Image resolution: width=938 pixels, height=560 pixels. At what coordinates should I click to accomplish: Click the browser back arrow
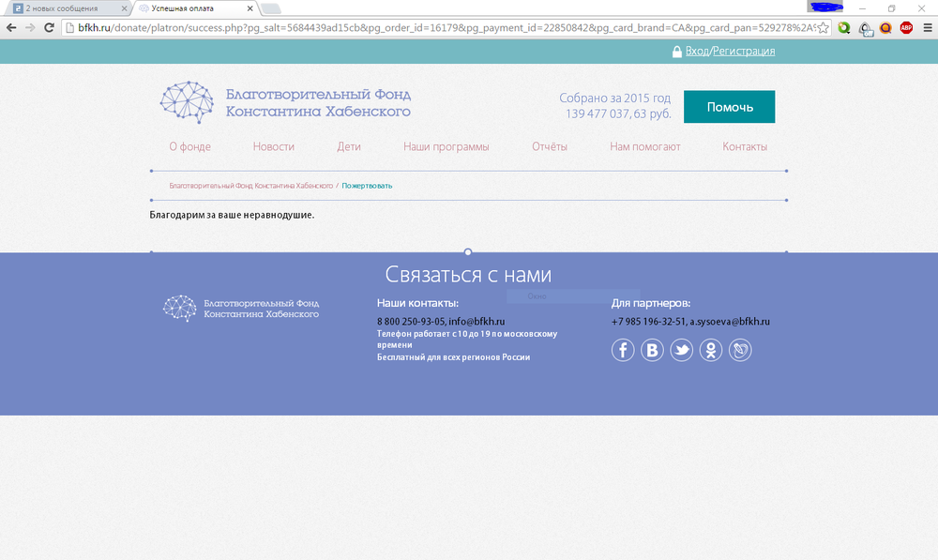pos(11,27)
